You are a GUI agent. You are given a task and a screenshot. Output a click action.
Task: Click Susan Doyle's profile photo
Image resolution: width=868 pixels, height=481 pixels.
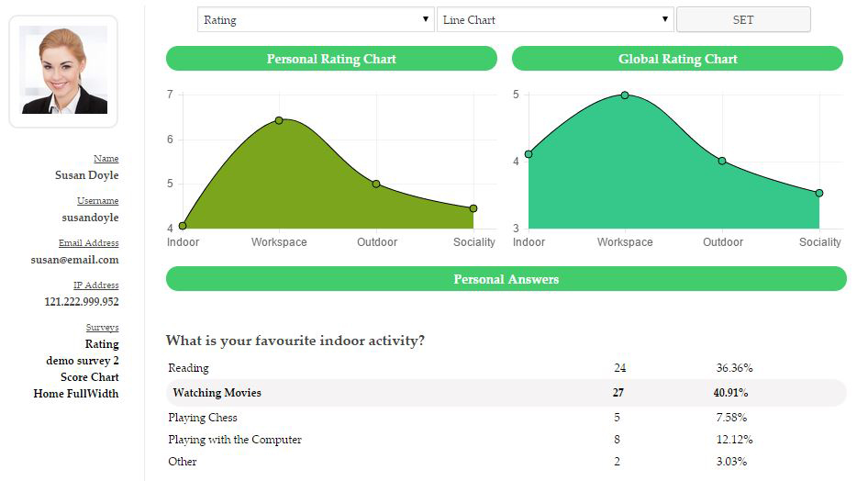tap(63, 71)
